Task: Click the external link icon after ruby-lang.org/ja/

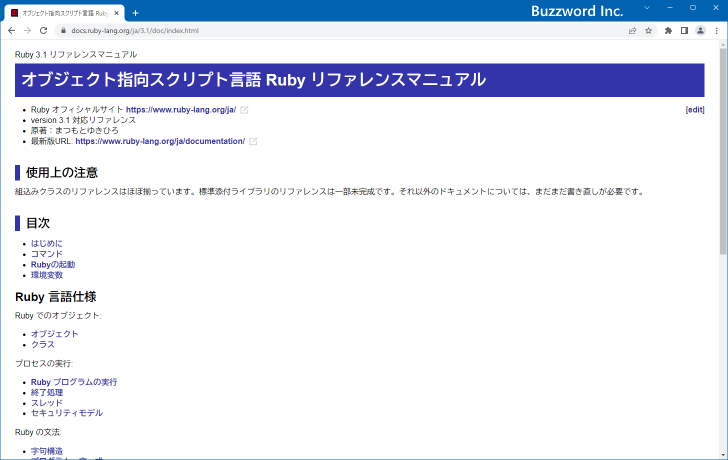Action: point(244,110)
